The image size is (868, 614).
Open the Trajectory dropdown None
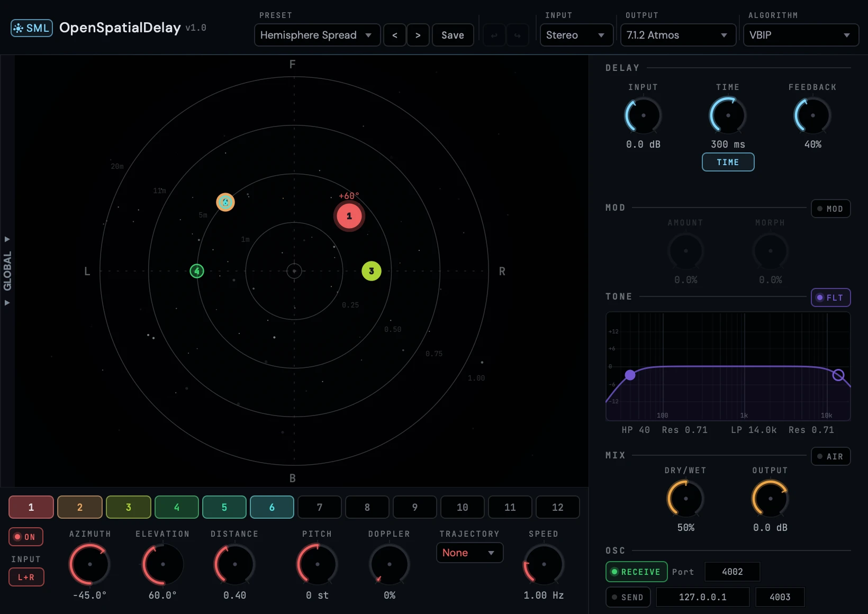coord(469,553)
